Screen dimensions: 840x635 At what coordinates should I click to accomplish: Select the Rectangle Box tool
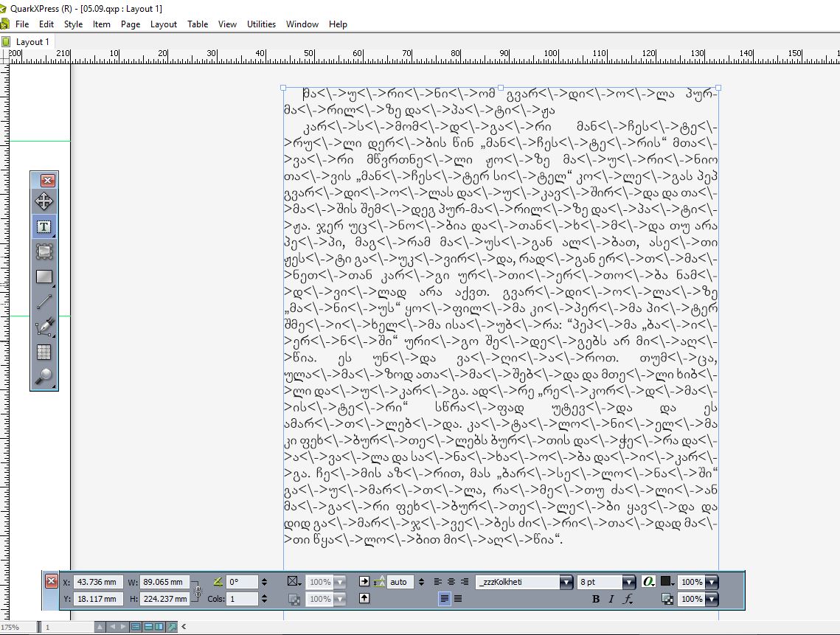(x=44, y=277)
